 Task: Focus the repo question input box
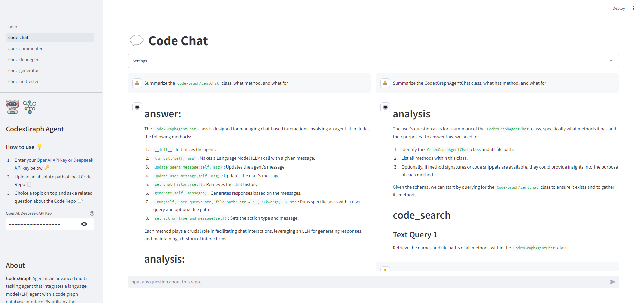[367, 282]
